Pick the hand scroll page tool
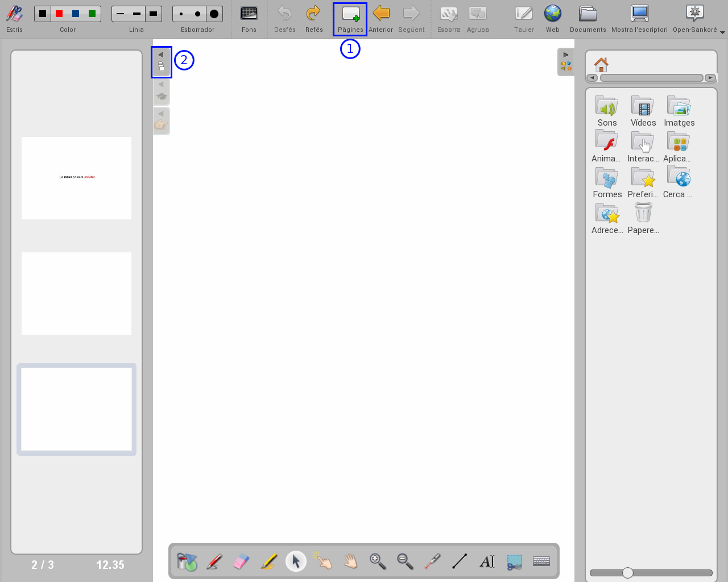The height and width of the screenshot is (582, 728). click(x=350, y=562)
